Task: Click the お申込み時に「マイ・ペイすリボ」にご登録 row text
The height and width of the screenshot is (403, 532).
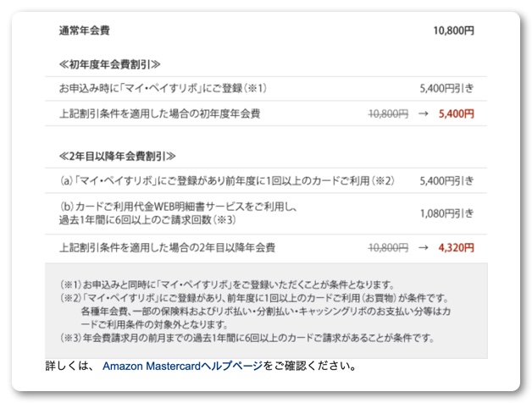Action: click(163, 88)
